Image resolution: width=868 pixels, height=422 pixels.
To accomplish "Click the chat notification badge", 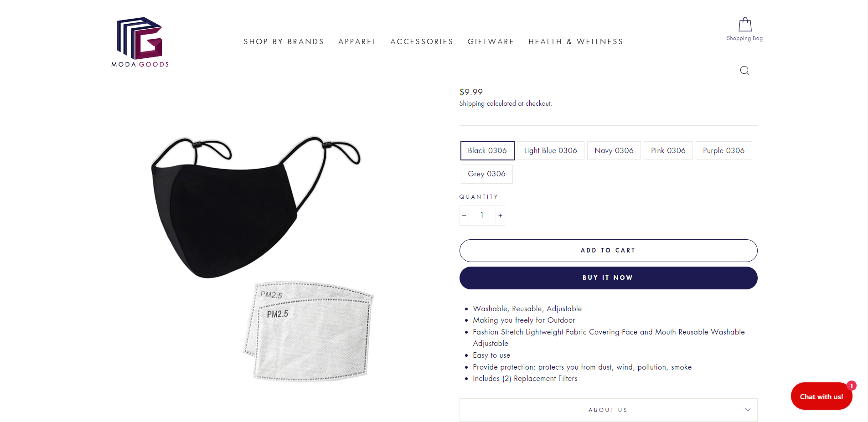I will 851,386.
